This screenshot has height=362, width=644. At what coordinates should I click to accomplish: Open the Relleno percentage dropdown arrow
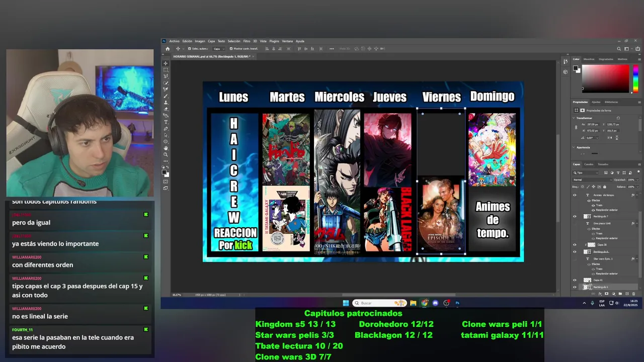tap(637, 187)
